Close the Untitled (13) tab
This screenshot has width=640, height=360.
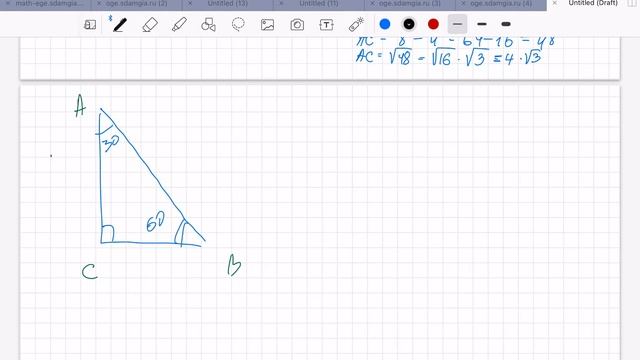(190, 3)
